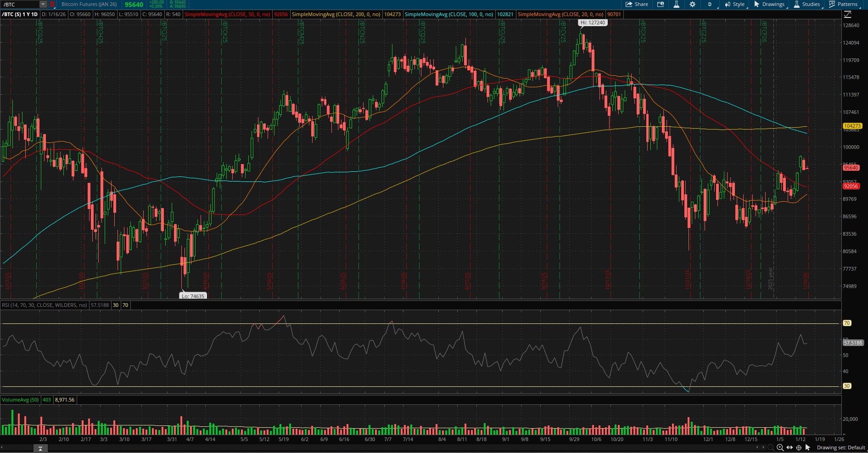The width and height of the screenshot is (868, 453).
Task: Click the Bitcoin Futures (JAN 26) label
Action: tap(88, 4)
